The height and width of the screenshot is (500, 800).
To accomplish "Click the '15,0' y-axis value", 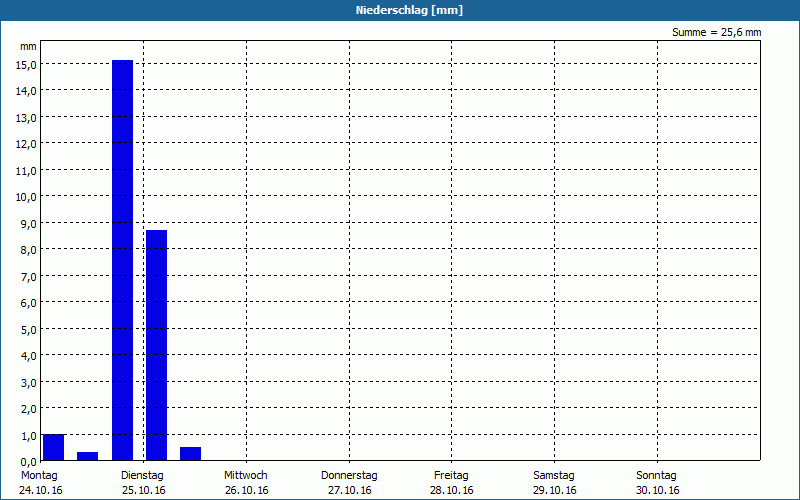I will [26, 64].
